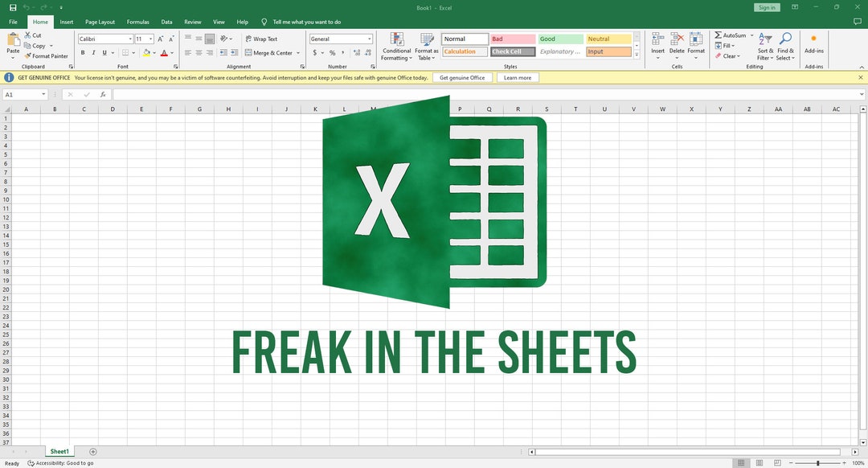The height and width of the screenshot is (468, 868).
Task: Switch to the Formulas tab
Action: tap(138, 23)
